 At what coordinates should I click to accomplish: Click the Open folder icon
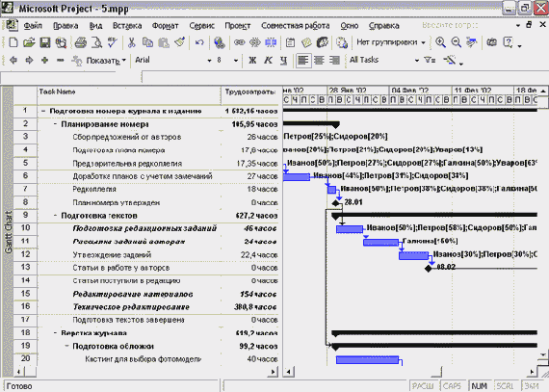pos(29,42)
